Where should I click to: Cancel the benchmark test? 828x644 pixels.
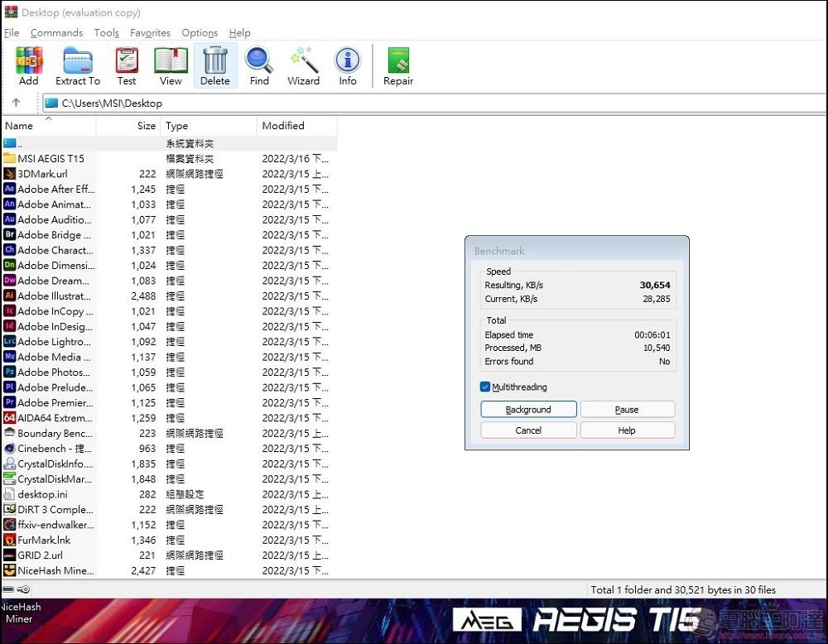[x=527, y=430]
